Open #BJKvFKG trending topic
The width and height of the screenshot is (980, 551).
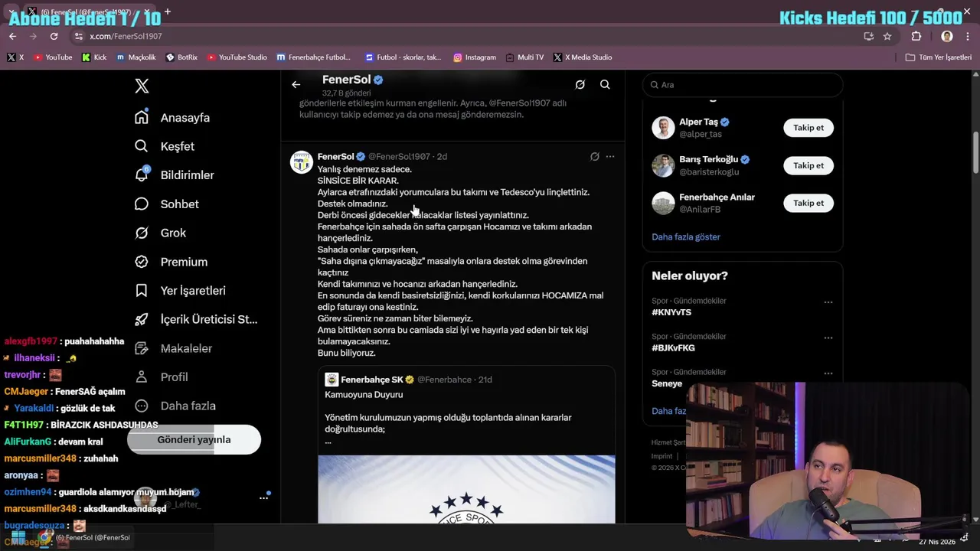tap(673, 347)
